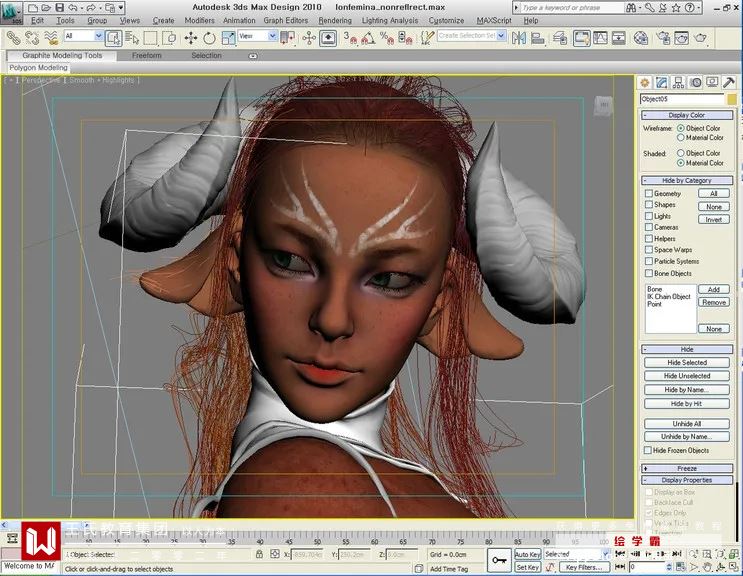Check the Cameras hide category box
743x576 pixels.
click(x=649, y=227)
